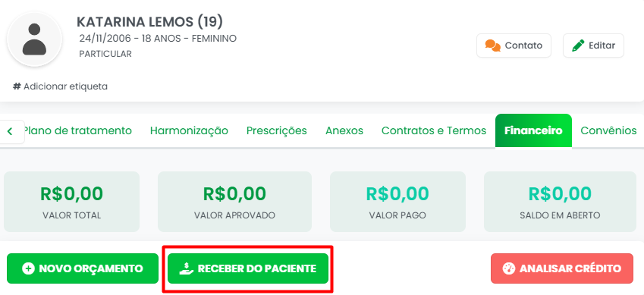Viewport: 644px width, 295px height.
Task: Open the Plano de tratamento tab
Action: [x=77, y=130]
